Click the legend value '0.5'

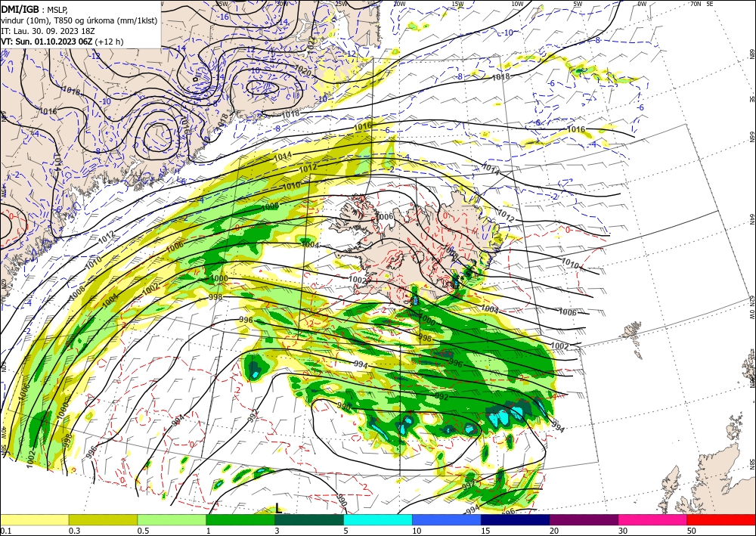(x=143, y=531)
